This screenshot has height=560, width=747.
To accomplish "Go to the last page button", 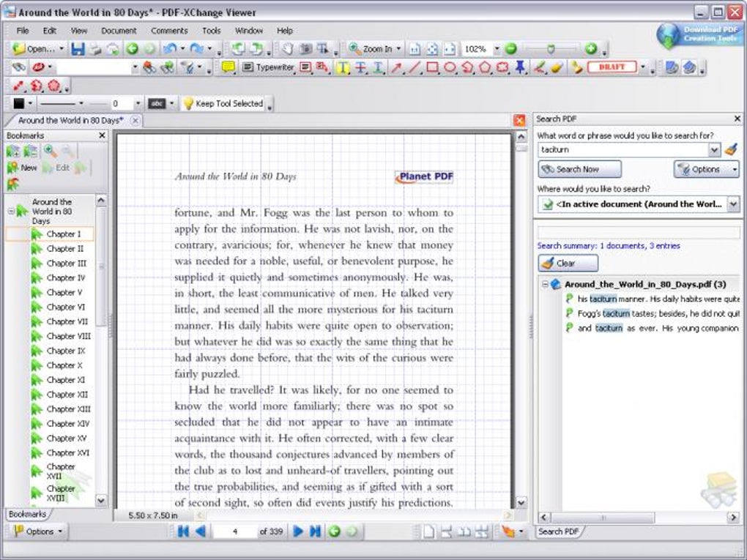I will [x=315, y=531].
